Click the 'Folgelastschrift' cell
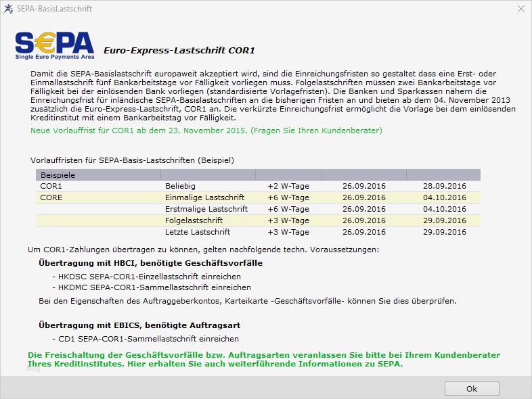Image resolution: width=532 pixels, height=399 pixels. click(x=194, y=220)
